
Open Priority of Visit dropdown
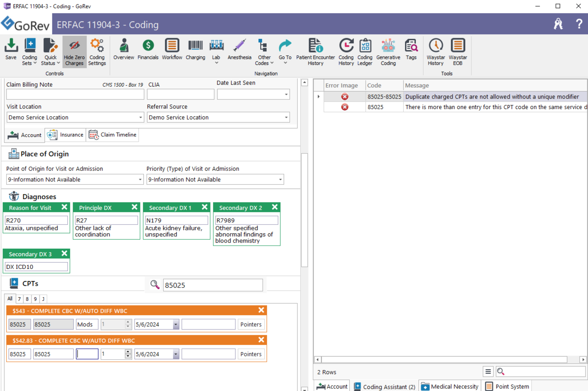tap(280, 179)
